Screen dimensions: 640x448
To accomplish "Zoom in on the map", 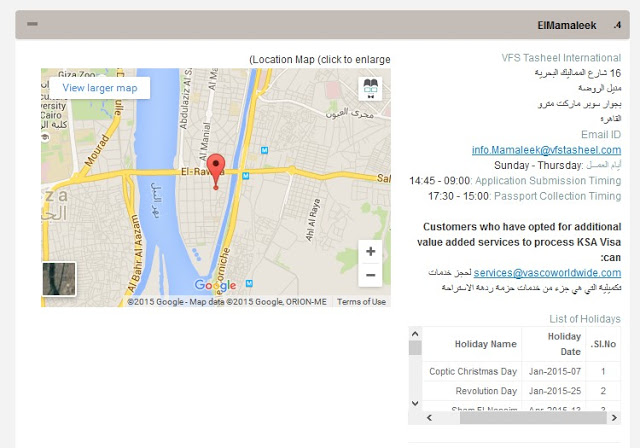I will click(x=370, y=251).
